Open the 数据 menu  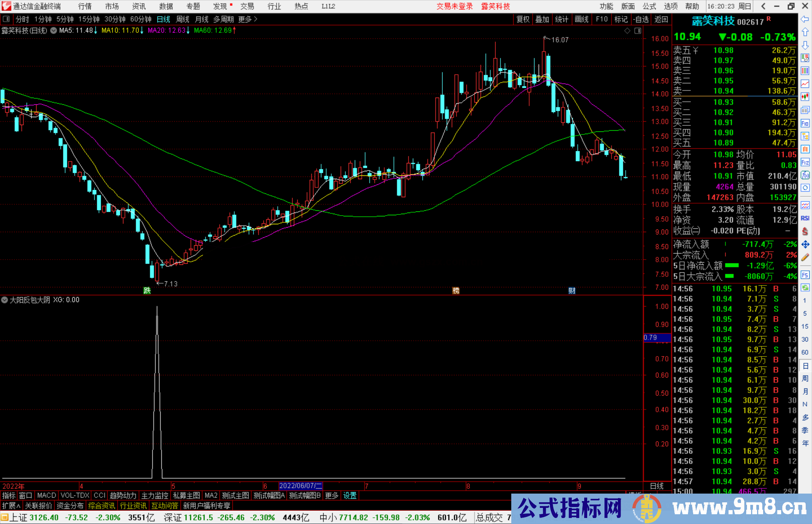tap(166, 6)
